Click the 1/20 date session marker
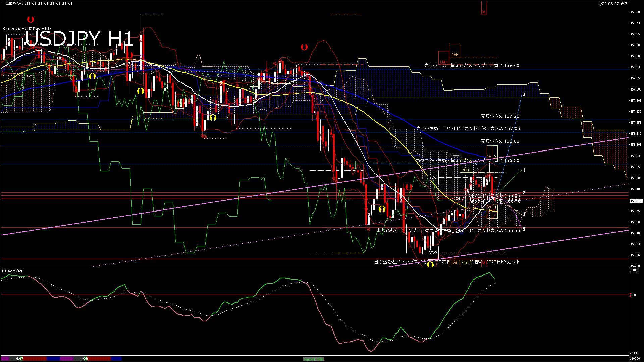This screenshot has width=644, height=362. coord(84,359)
